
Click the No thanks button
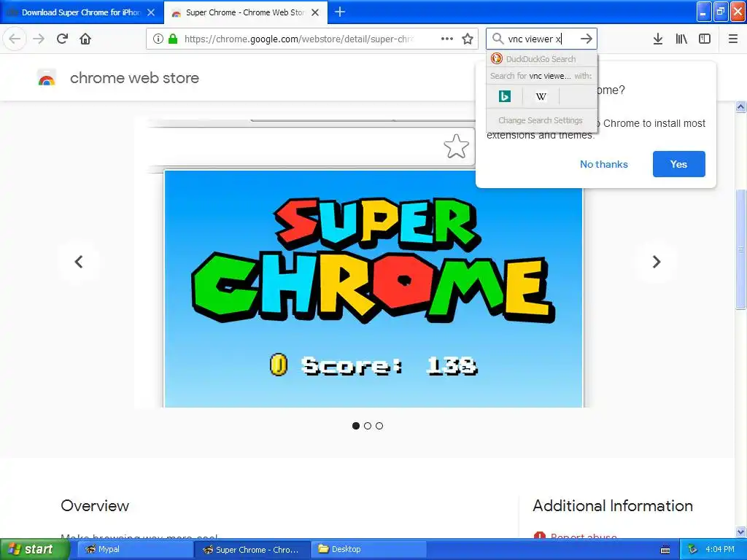[603, 164]
